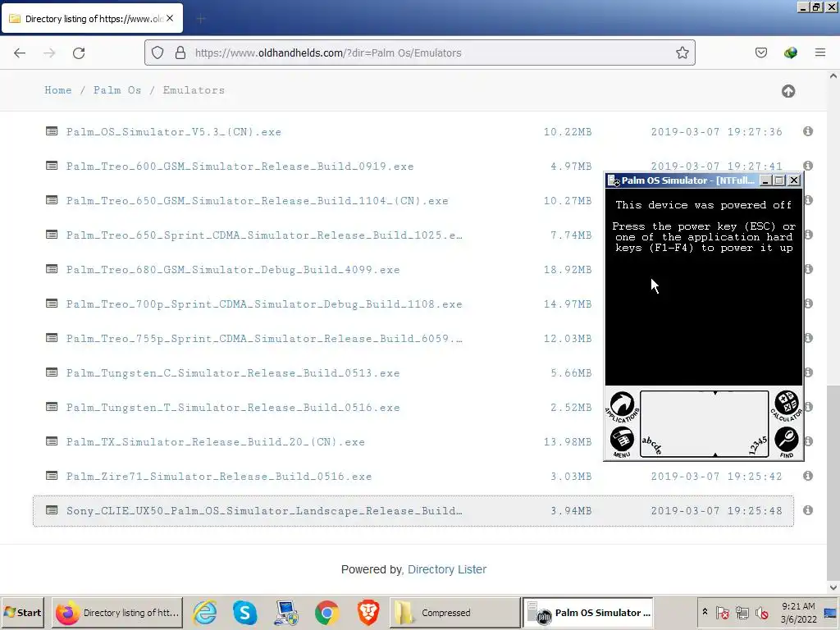Show file info for Sony_CLIE_UX50 row
This screenshot has height=630, width=840.
point(808,510)
